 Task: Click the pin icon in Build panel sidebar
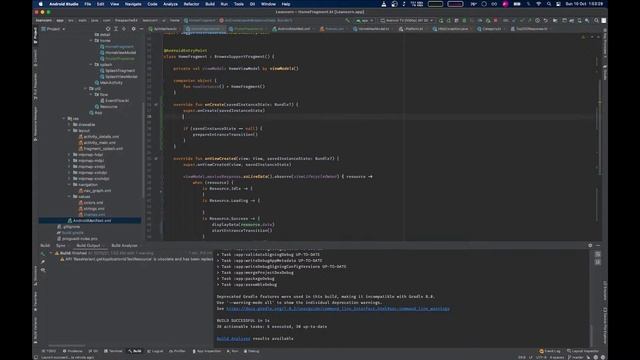tap(43, 262)
